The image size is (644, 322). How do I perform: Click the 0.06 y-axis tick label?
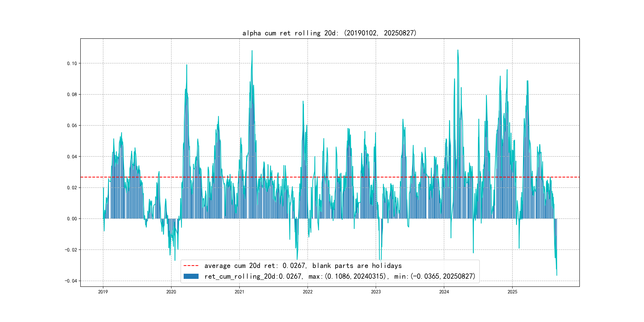tap(72, 125)
